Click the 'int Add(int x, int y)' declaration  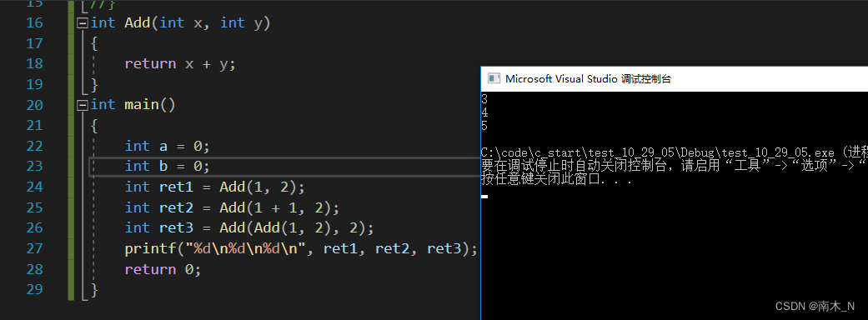point(180,23)
